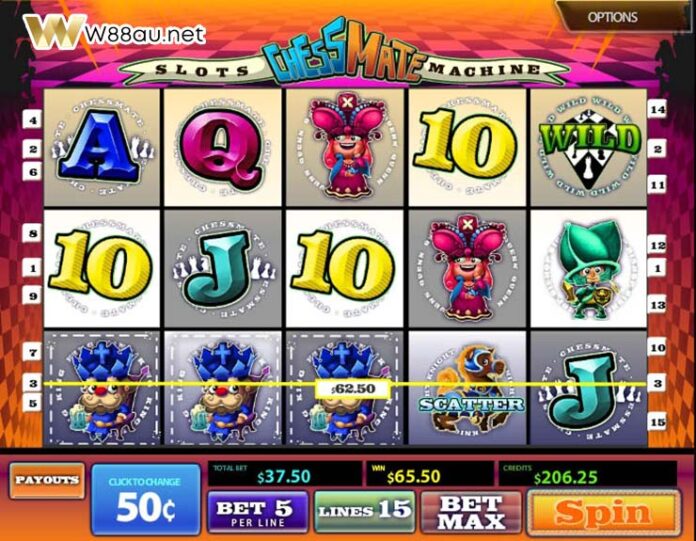Click the pink letter Q symbol
Viewport: 696px width, 541px height.
223,147
